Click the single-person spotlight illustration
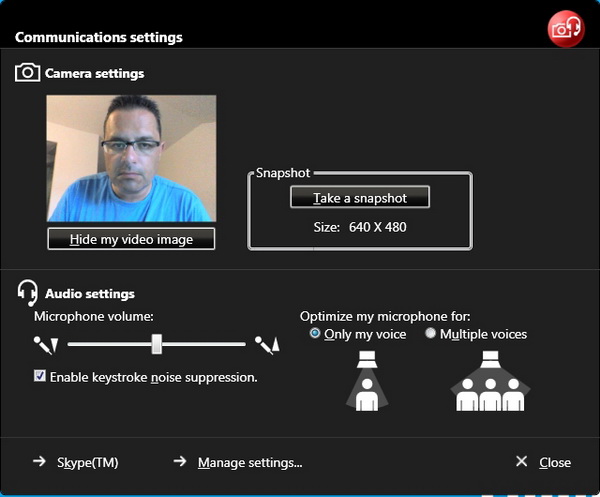 click(366, 381)
